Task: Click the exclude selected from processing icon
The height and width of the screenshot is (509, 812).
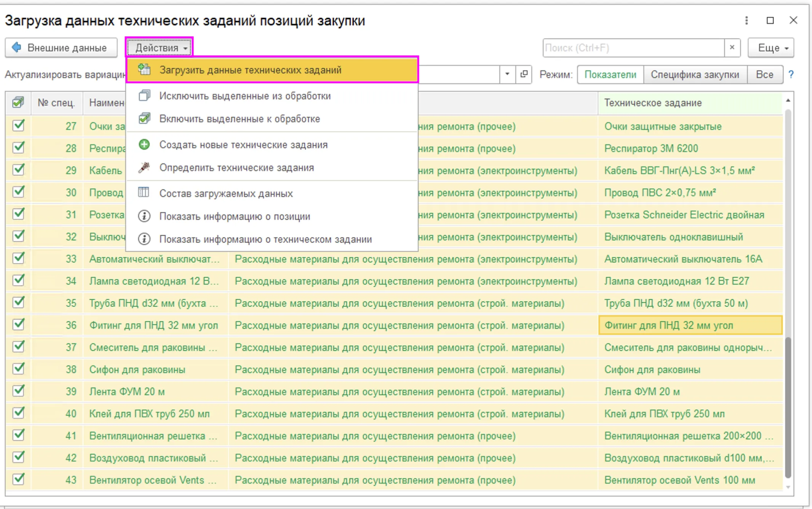Action: click(x=144, y=96)
